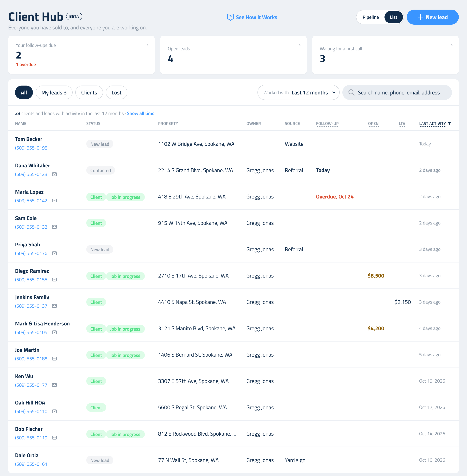Click the plus icon in New lead button
The width and height of the screenshot is (467, 476).
pyautogui.click(x=420, y=17)
